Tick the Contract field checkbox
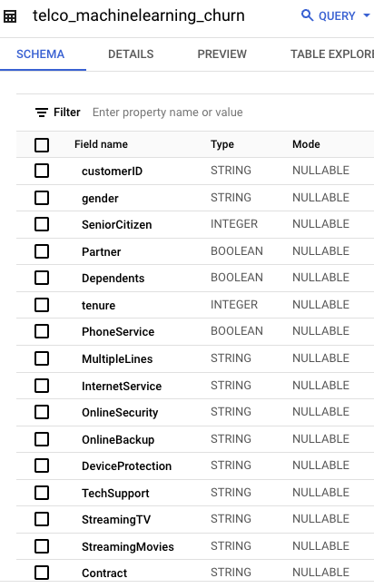The image size is (374, 588). pyautogui.click(x=42, y=573)
